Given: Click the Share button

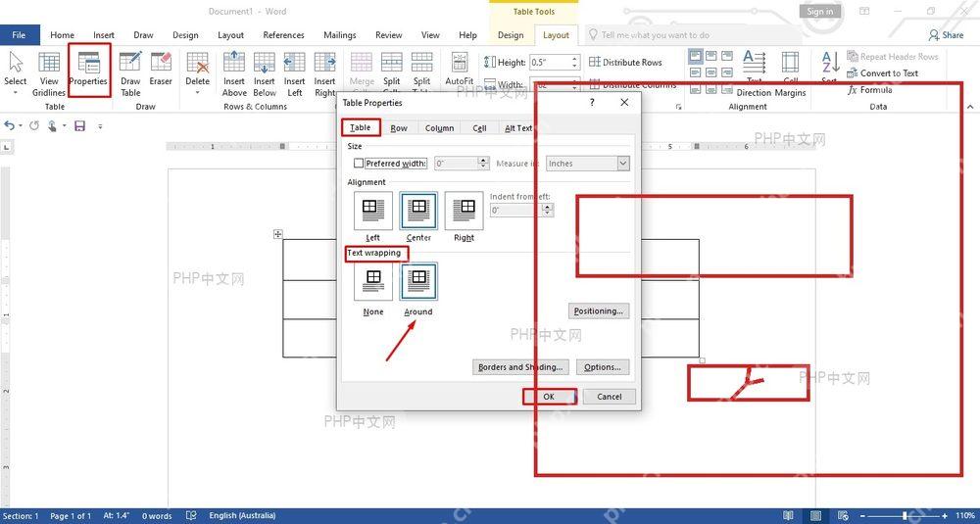Looking at the screenshot, I should [947, 35].
